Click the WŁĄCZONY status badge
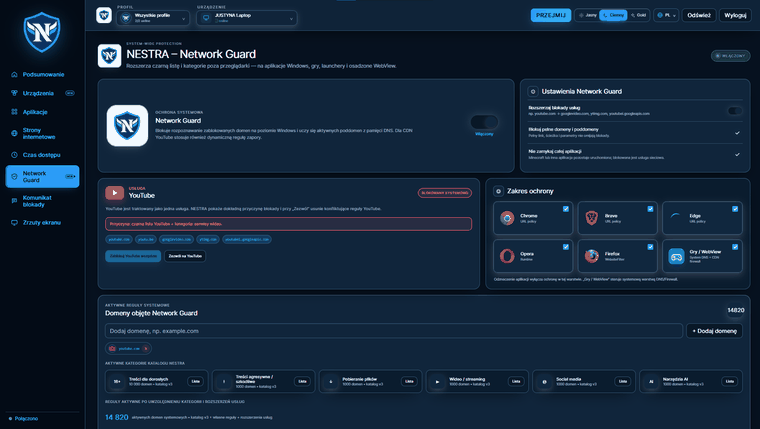This screenshot has height=429, width=760. tap(730, 56)
